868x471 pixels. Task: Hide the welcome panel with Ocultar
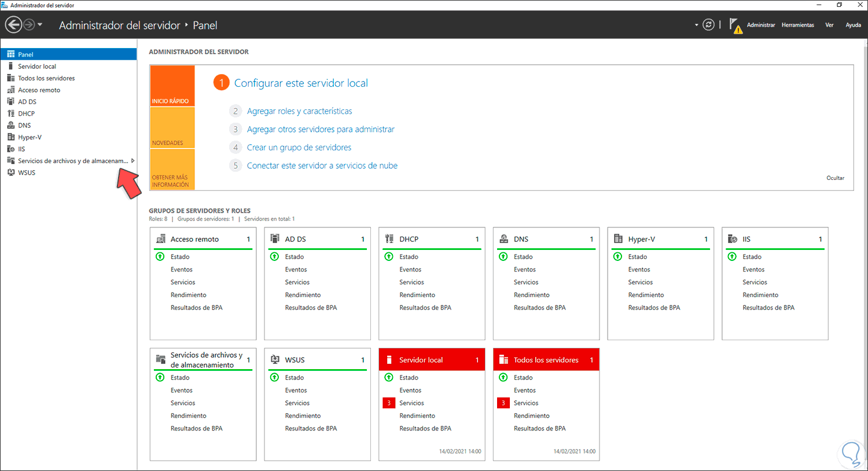tap(835, 178)
